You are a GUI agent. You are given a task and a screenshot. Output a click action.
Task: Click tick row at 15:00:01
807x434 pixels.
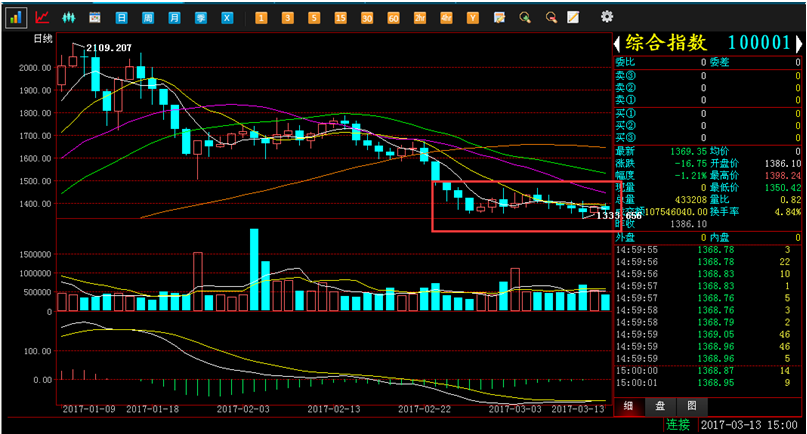(x=705, y=383)
